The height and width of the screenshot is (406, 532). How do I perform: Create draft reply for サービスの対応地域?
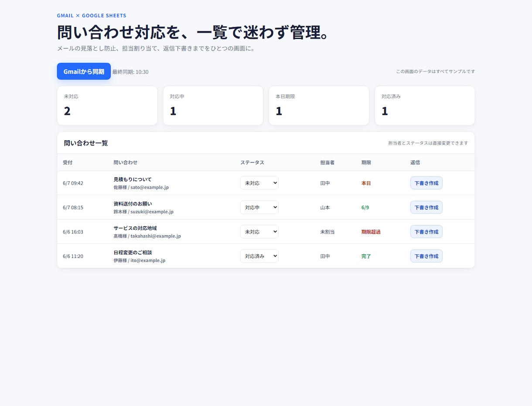tap(426, 232)
